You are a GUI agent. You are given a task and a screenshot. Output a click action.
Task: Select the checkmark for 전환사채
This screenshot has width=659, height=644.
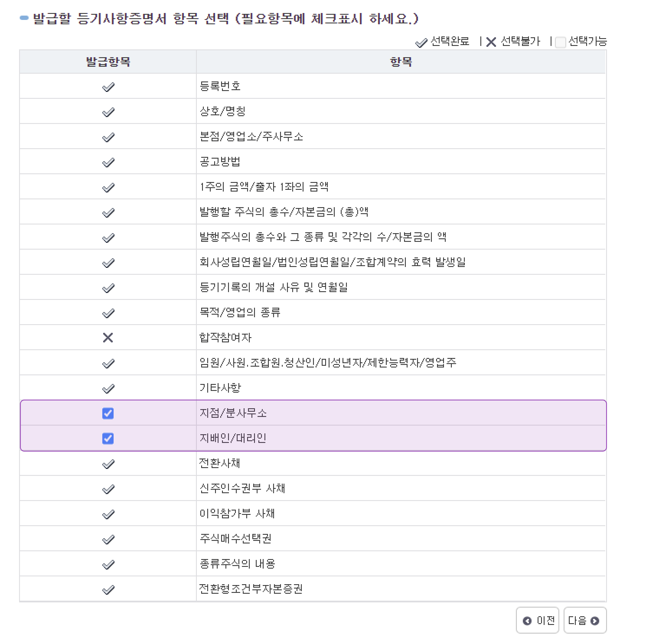pyautogui.click(x=108, y=463)
